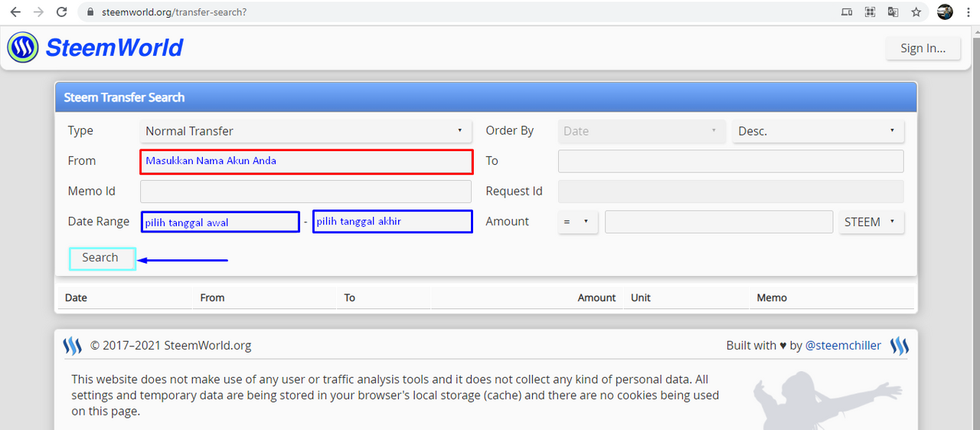Click the Date Range start date field

[220, 222]
